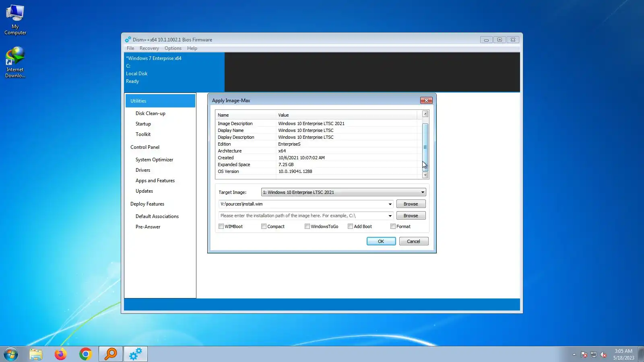Click the installation path input field
This screenshot has height=362, width=644.
(x=303, y=216)
